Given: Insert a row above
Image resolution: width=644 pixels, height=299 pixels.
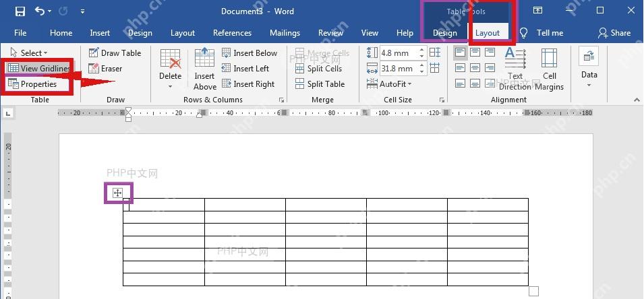Looking at the screenshot, I should pos(204,67).
